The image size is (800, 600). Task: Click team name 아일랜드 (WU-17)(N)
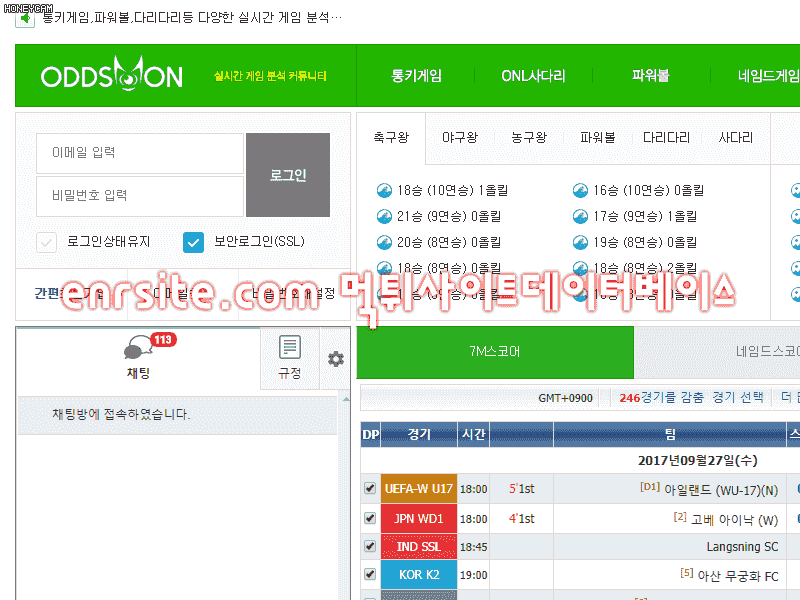[721, 490]
